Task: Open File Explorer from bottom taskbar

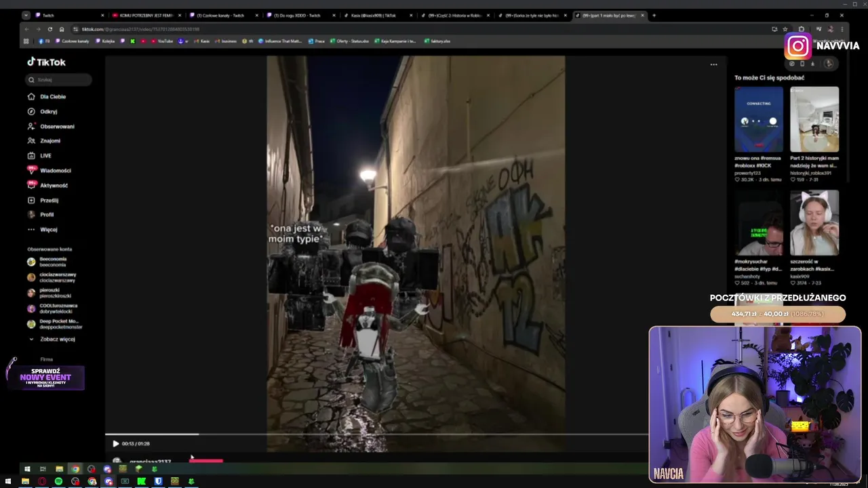Action: coord(25,481)
